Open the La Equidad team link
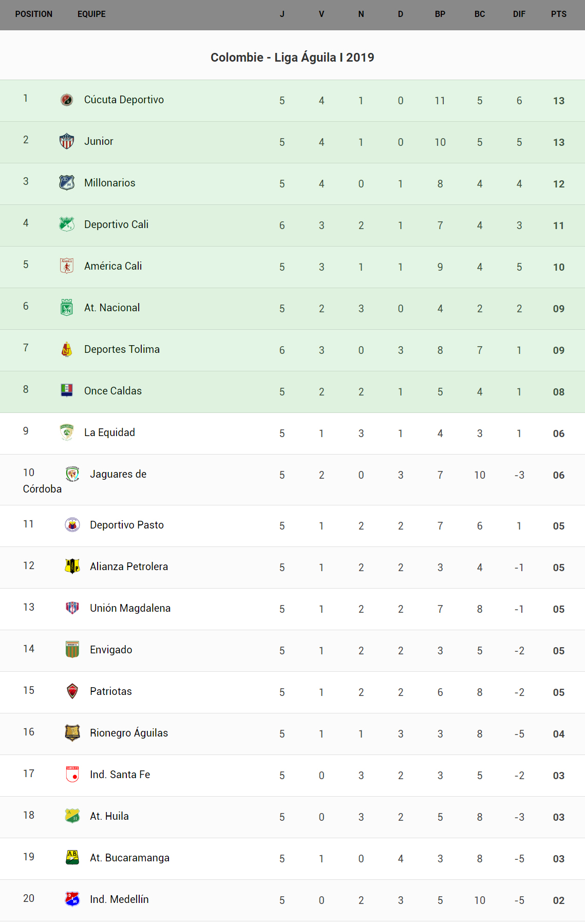The image size is (585, 924). 109,432
